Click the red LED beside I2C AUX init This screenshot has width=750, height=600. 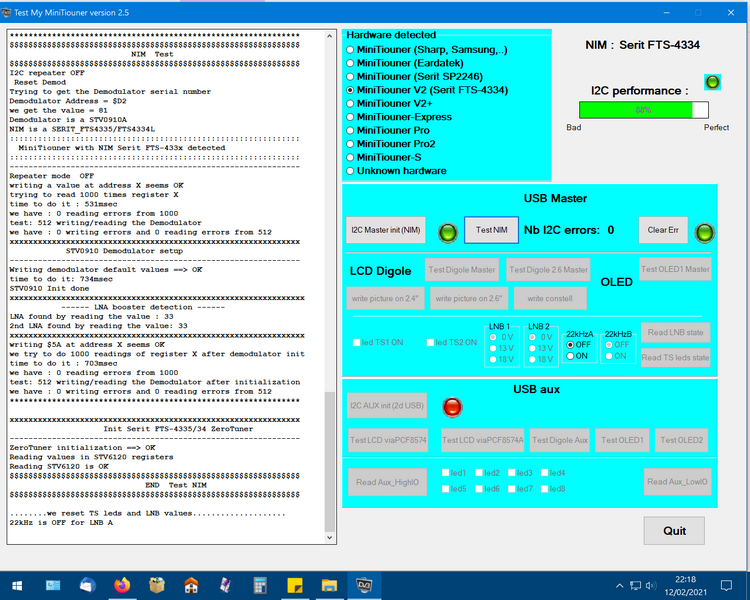pyautogui.click(x=452, y=407)
